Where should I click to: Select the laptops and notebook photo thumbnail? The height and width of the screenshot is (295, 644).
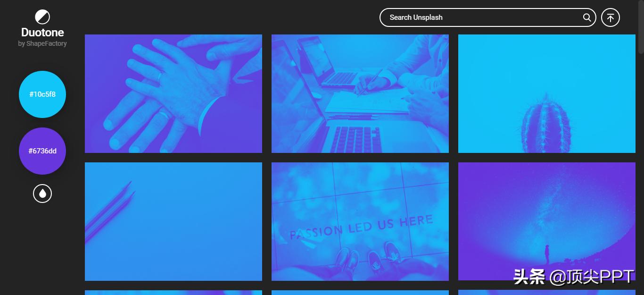click(x=360, y=93)
